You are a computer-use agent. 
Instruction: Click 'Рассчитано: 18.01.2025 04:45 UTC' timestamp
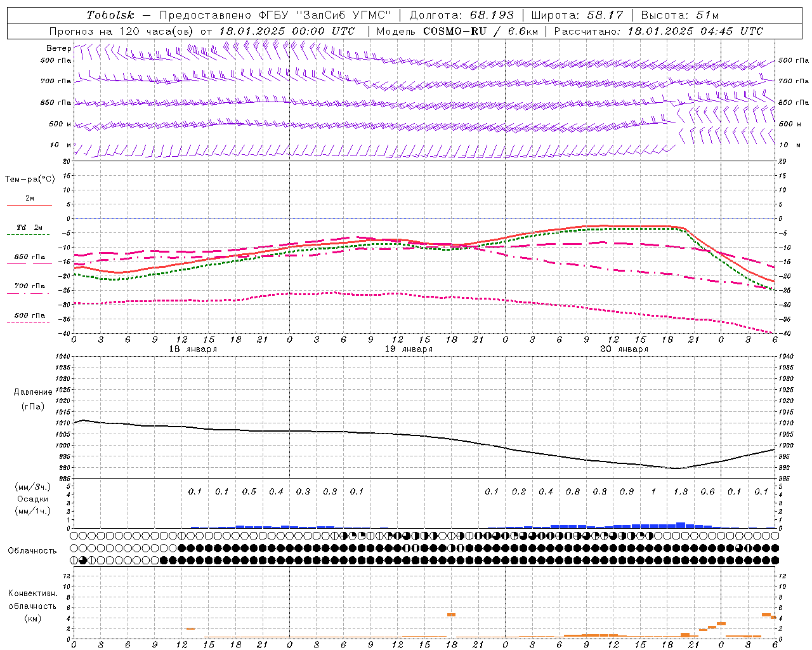pos(658,31)
